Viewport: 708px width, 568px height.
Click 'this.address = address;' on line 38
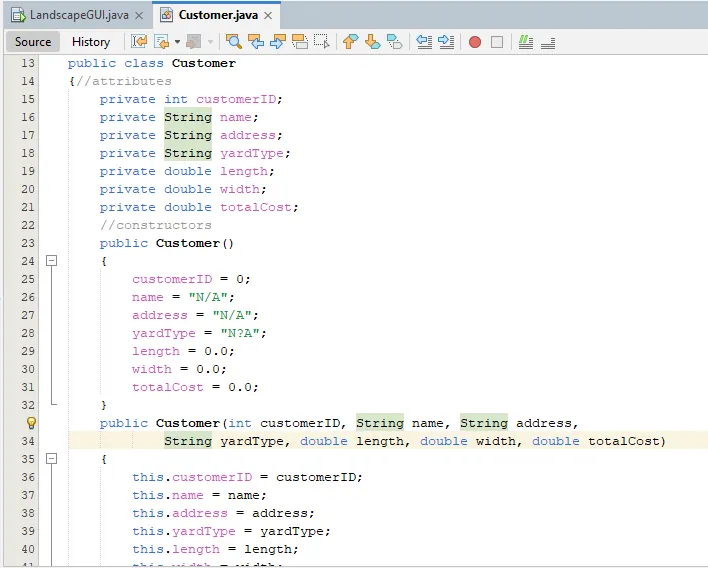(223, 513)
